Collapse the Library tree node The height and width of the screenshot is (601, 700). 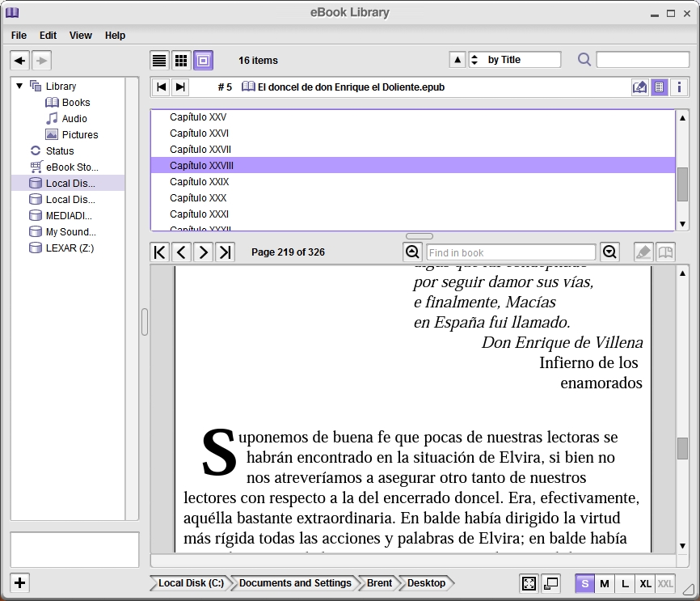click(20, 86)
